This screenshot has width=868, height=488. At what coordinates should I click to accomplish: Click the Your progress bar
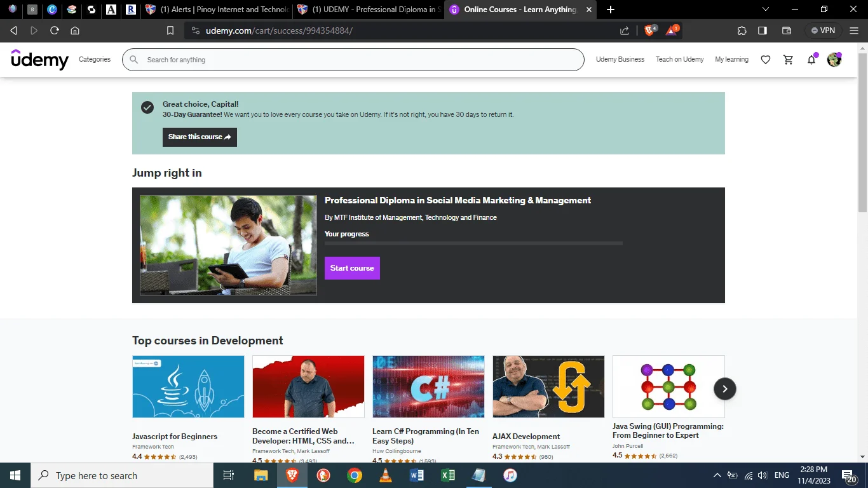tap(473, 243)
